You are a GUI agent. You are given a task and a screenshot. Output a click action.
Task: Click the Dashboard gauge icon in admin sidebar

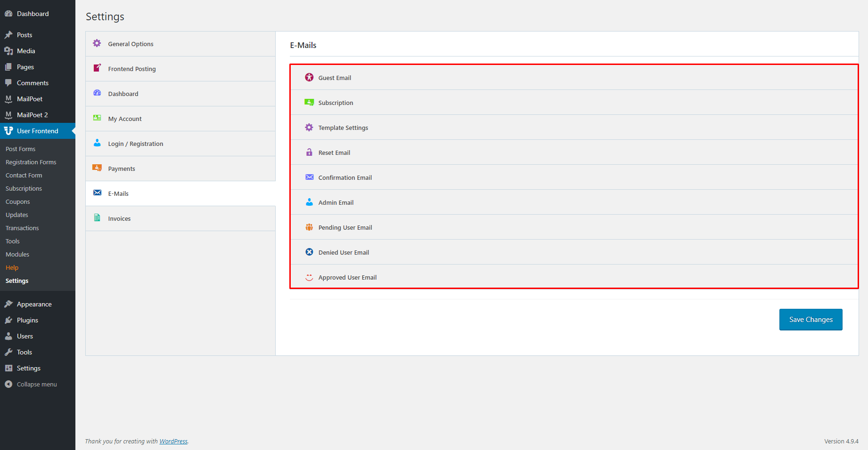(8, 14)
